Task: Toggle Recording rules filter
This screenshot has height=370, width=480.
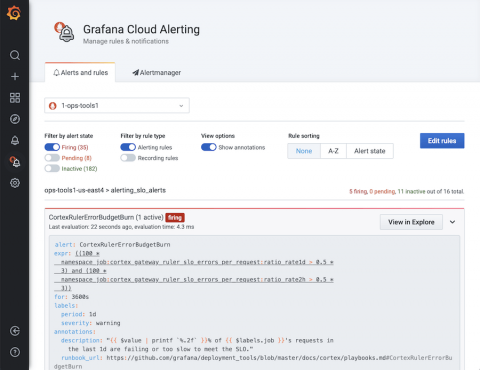Action: [x=128, y=158]
